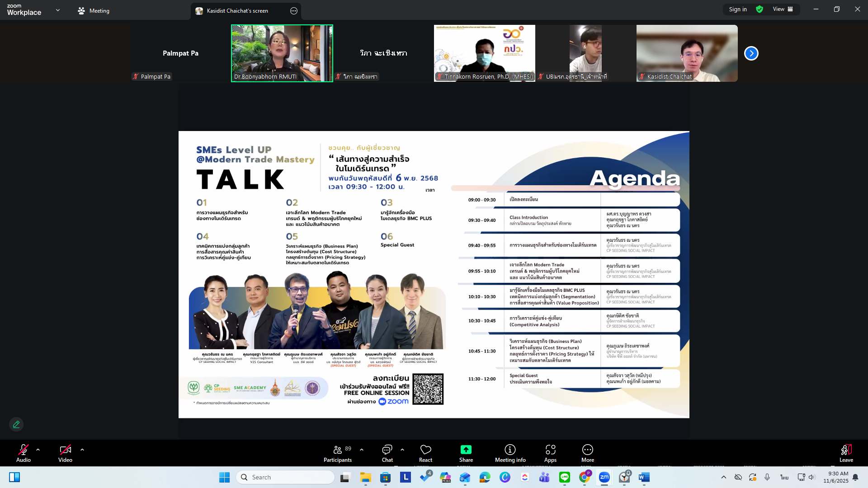This screenshot has width=868, height=488.
Task: Open the React emoji menu
Action: click(x=425, y=453)
